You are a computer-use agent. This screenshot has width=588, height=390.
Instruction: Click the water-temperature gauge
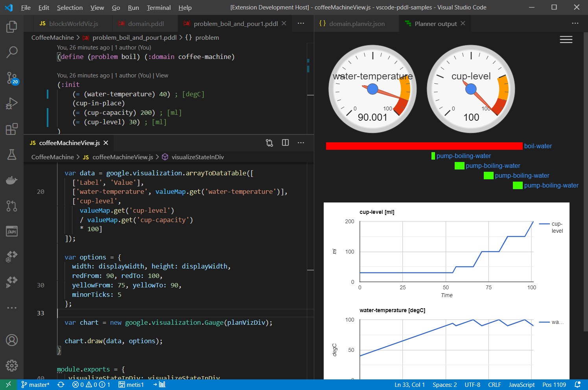(372, 89)
